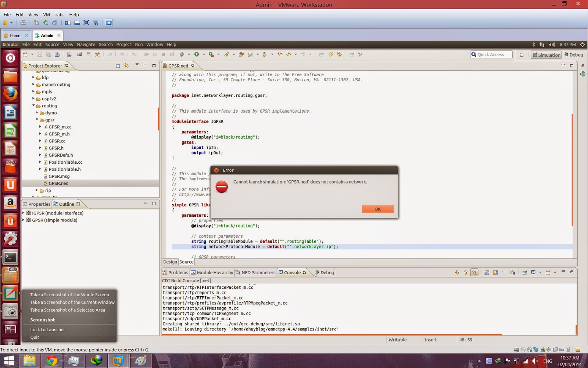
Task: Click the Open Perspective icon
Action: pos(521,55)
